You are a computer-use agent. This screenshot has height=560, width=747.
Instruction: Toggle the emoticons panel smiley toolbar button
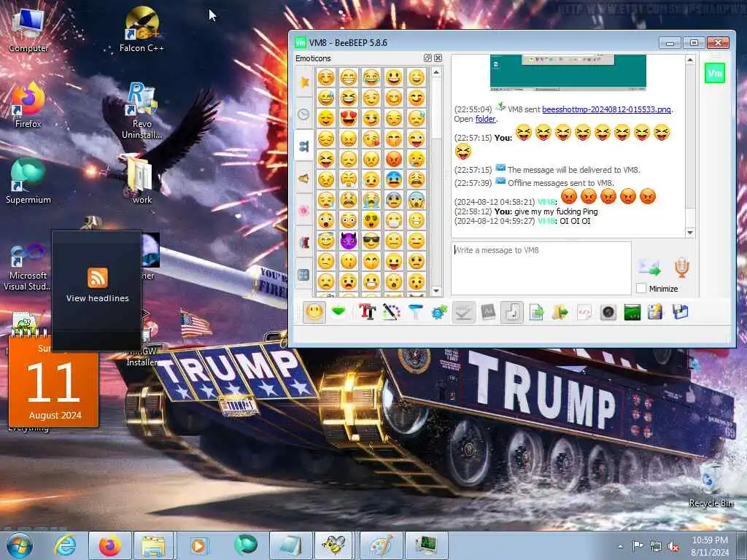tap(314, 312)
